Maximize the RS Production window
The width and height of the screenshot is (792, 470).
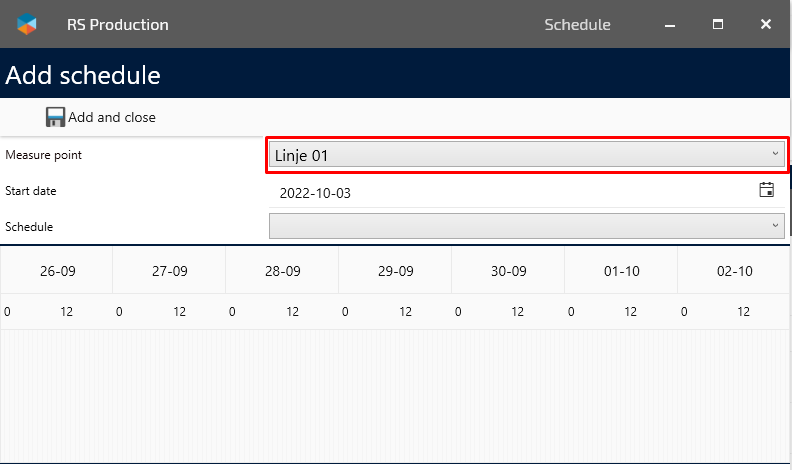click(x=717, y=24)
